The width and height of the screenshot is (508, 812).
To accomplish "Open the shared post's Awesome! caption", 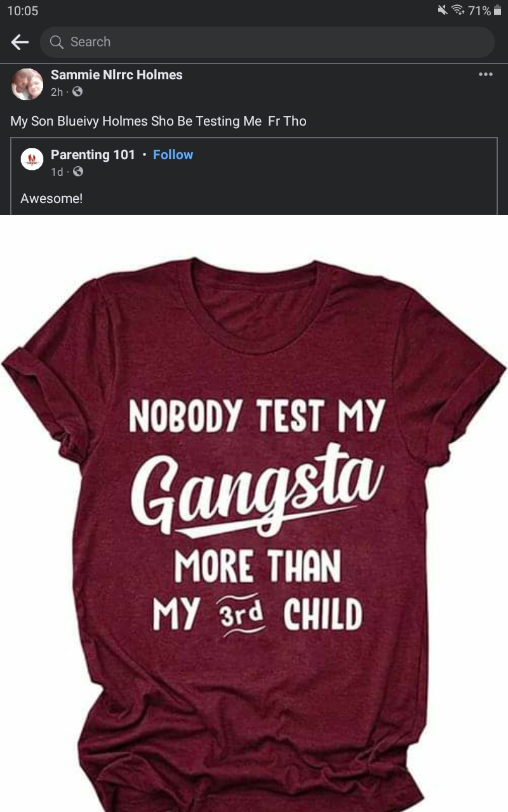I will point(51,199).
